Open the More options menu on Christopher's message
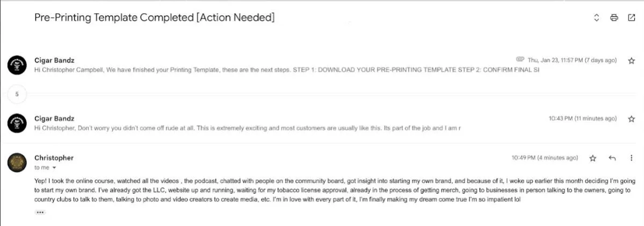Image resolution: width=644 pixels, height=226 pixels. click(632, 158)
